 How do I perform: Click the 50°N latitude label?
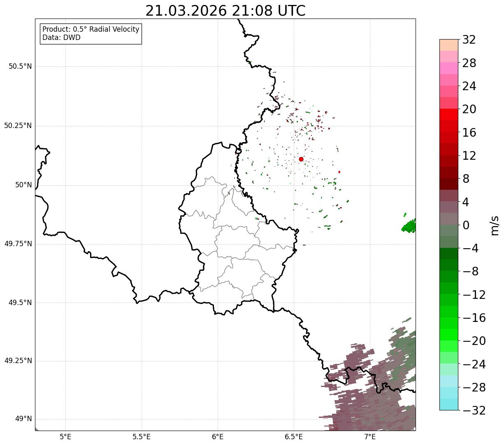click(23, 185)
